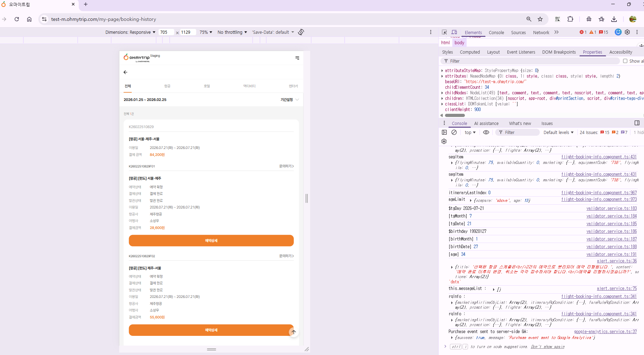
Task: Open the No throttling dropdown
Action: pos(232,32)
